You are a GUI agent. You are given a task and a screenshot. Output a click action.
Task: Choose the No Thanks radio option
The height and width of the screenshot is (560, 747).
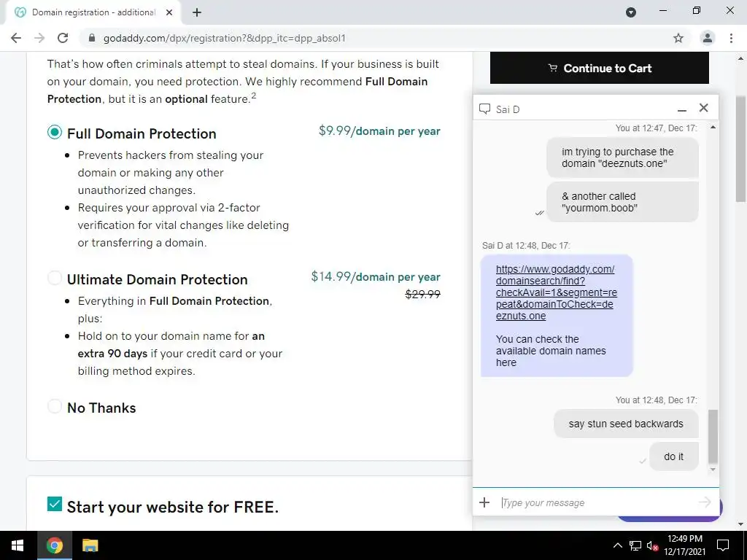click(55, 406)
